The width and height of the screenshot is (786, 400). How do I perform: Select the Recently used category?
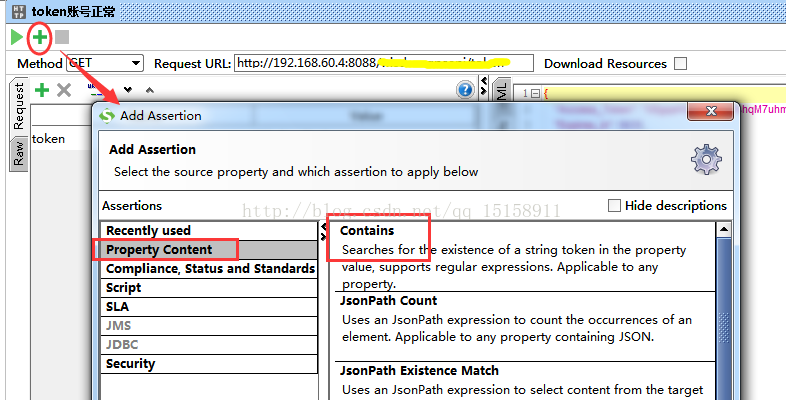[209, 231]
